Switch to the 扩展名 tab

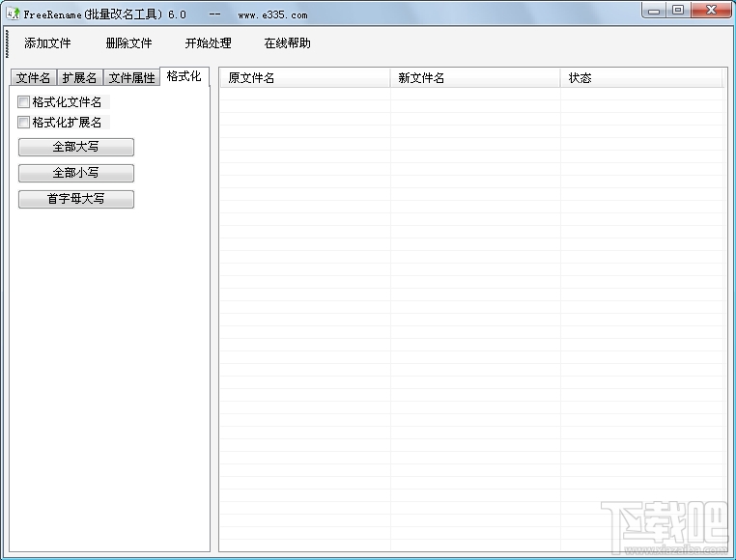click(80, 77)
